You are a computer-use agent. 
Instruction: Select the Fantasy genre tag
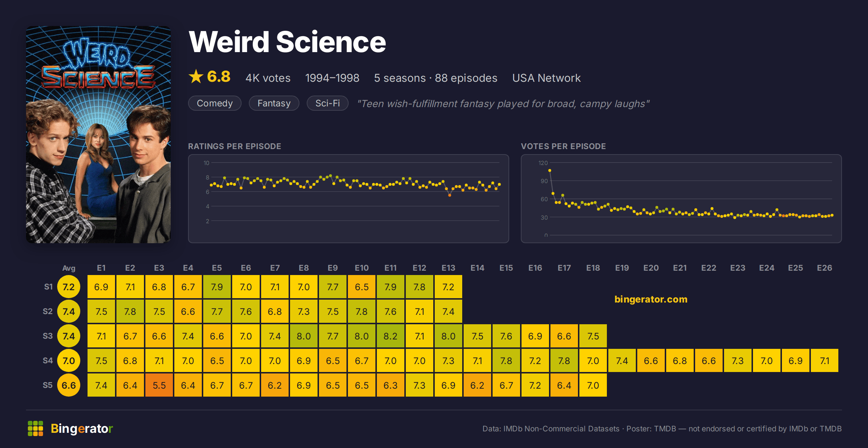[274, 103]
